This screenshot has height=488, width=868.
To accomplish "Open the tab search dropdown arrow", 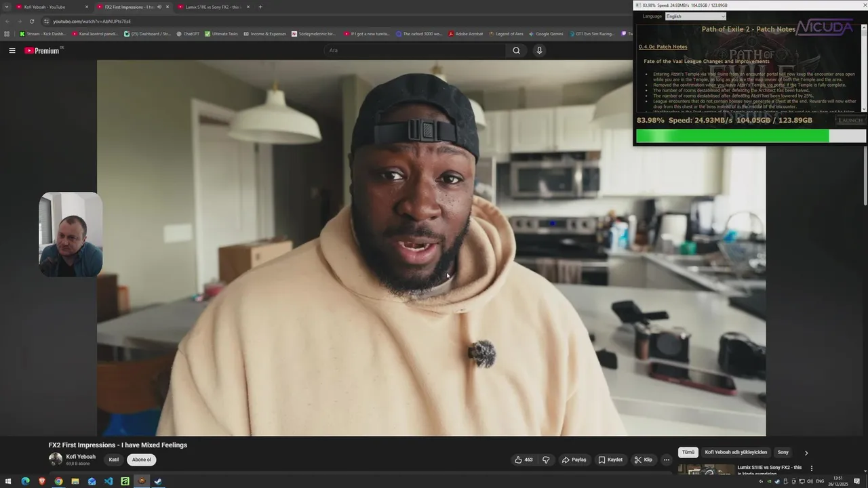I will (7, 7).
